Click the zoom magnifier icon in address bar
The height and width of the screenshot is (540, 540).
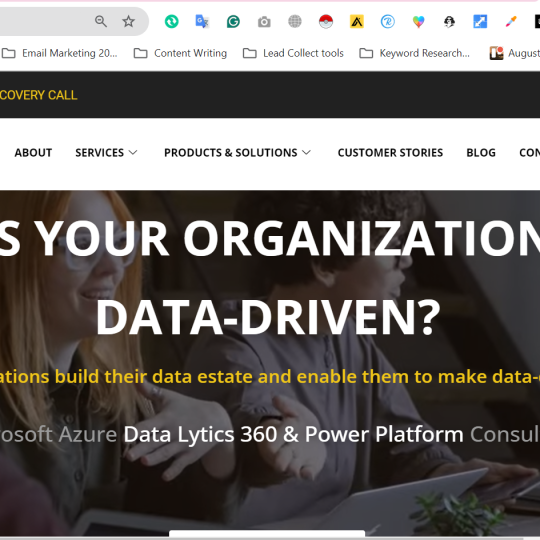click(101, 21)
